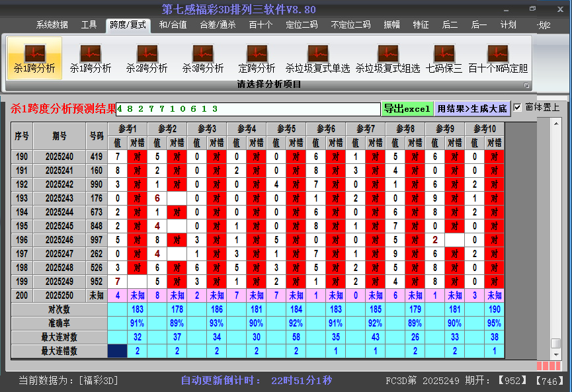Screen dimensions: 572x392
Task: Open the 系统数据 menu
Action: click(52, 25)
